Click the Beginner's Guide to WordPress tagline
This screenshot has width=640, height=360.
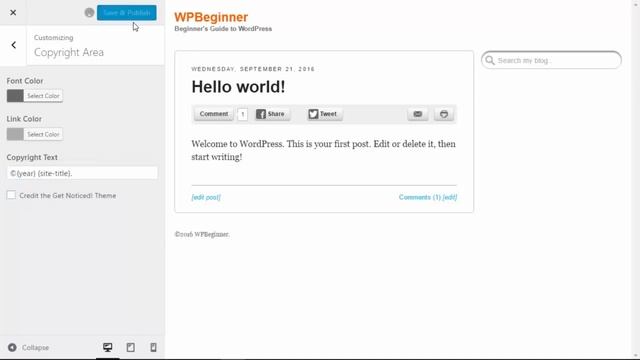click(x=223, y=29)
